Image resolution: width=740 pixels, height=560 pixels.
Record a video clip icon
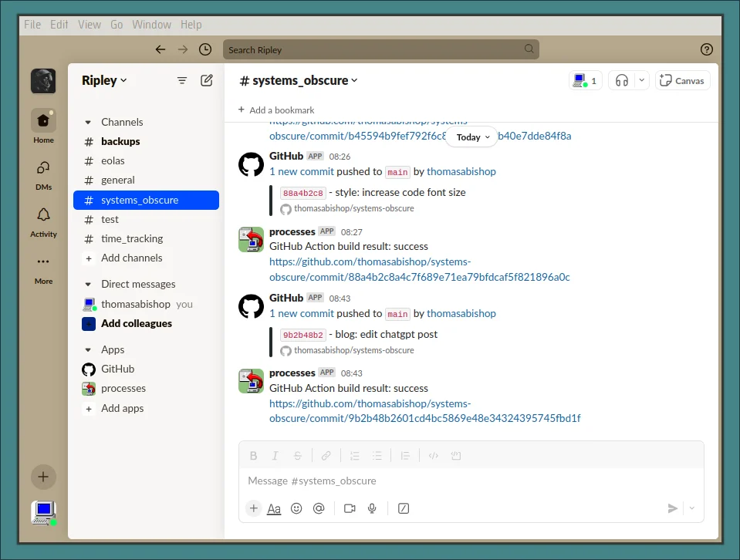tap(350, 508)
